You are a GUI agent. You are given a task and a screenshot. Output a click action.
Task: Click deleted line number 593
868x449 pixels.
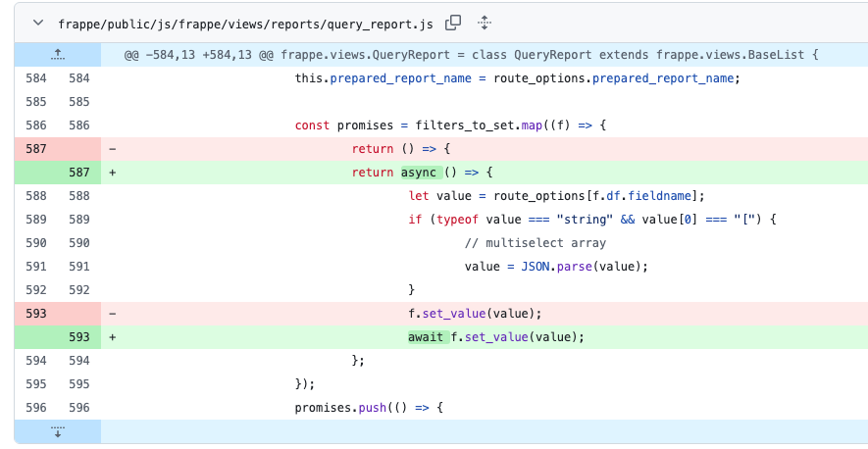[36, 314]
